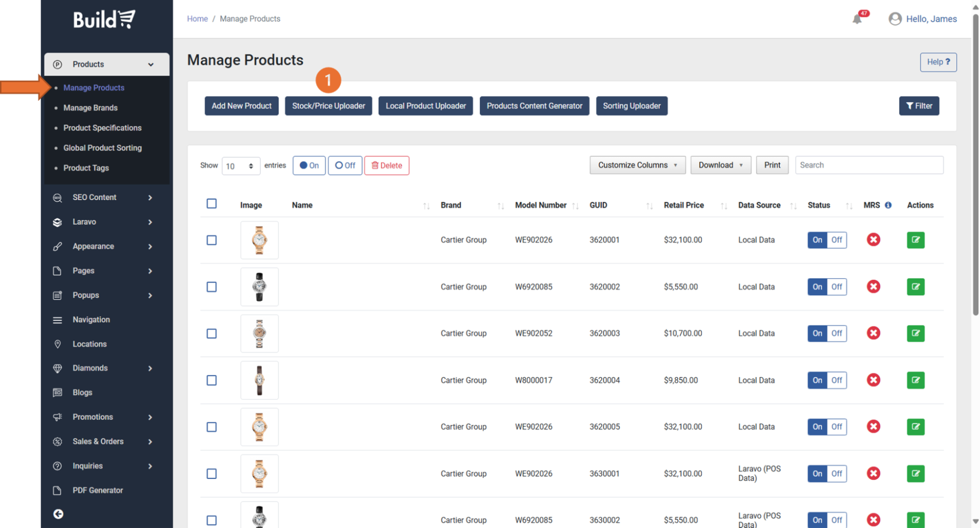The image size is (980, 528).
Task: Click the MRS info icon in header
Action: (888, 205)
